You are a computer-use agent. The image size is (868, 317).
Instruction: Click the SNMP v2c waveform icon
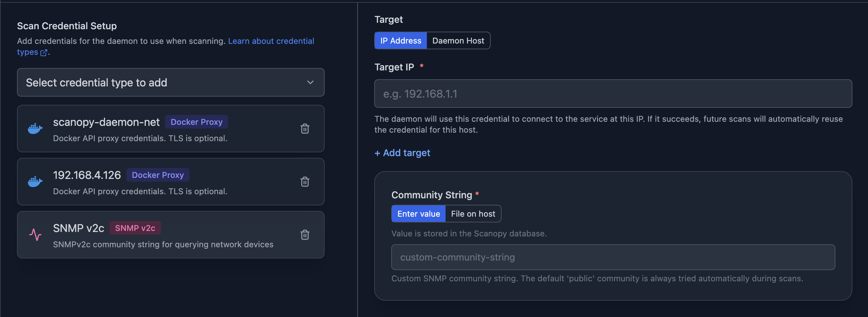click(x=35, y=234)
